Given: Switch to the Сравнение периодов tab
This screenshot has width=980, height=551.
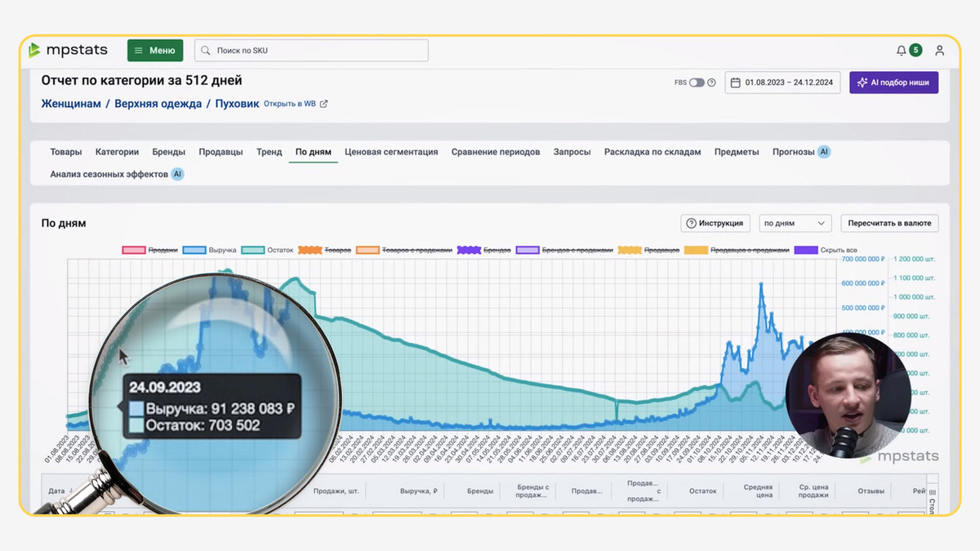Looking at the screenshot, I should coord(496,152).
